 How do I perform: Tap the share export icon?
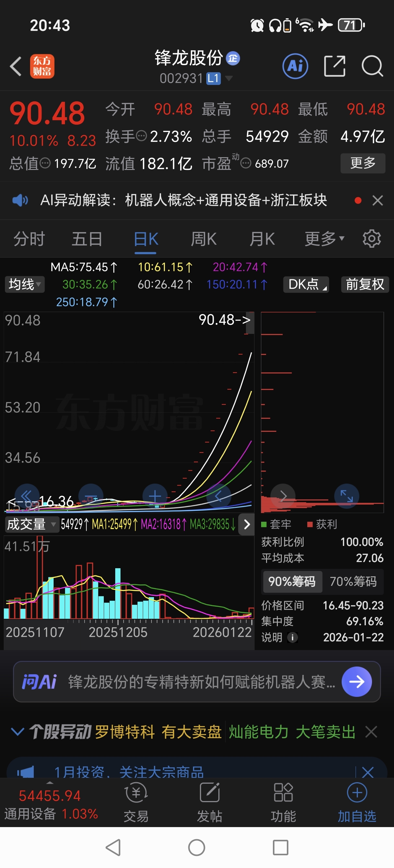(x=335, y=66)
